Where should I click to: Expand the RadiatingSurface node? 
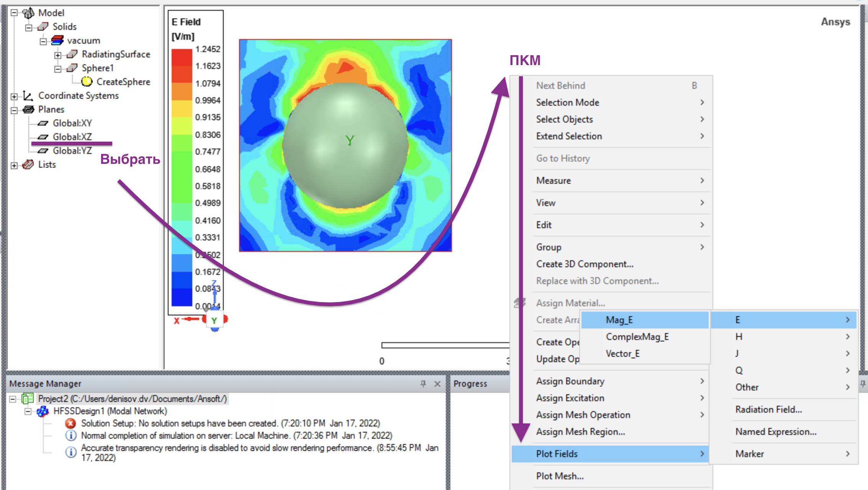tap(57, 55)
